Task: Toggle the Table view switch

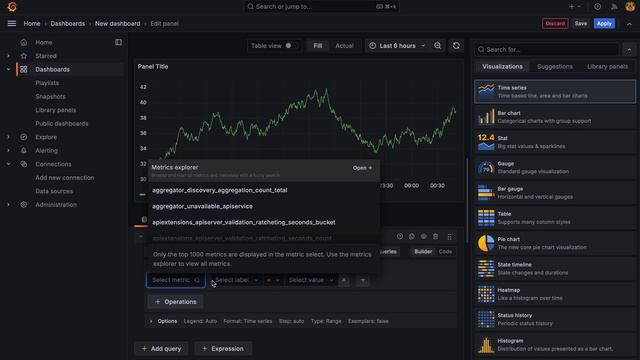Action: [x=291, y=46]
